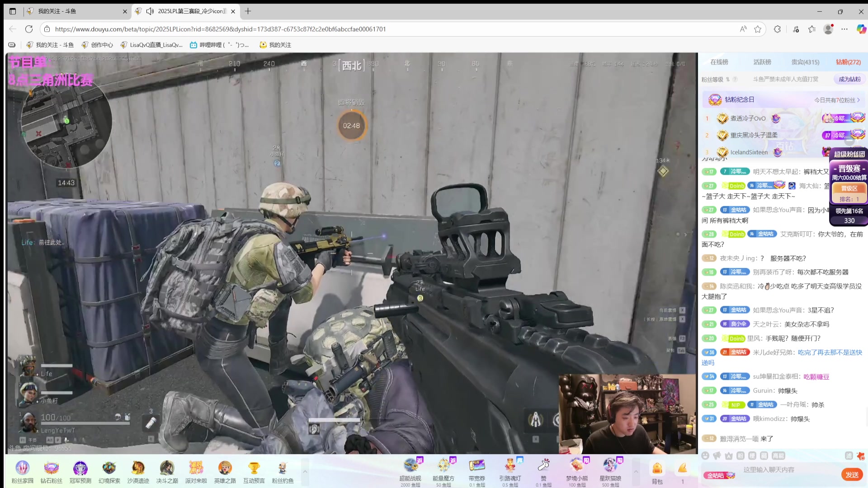The height and width of the screenshot is (488, 868).
Task: Expand 今日共有7位粉丝 chevron
Action: click(859, 100)
